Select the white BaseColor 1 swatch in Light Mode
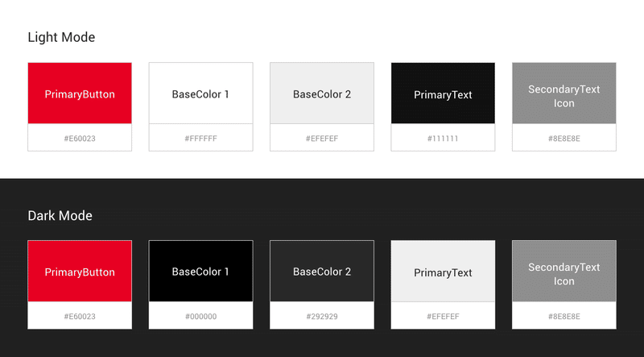Viewport: 644px width, 357px height. 200,93
